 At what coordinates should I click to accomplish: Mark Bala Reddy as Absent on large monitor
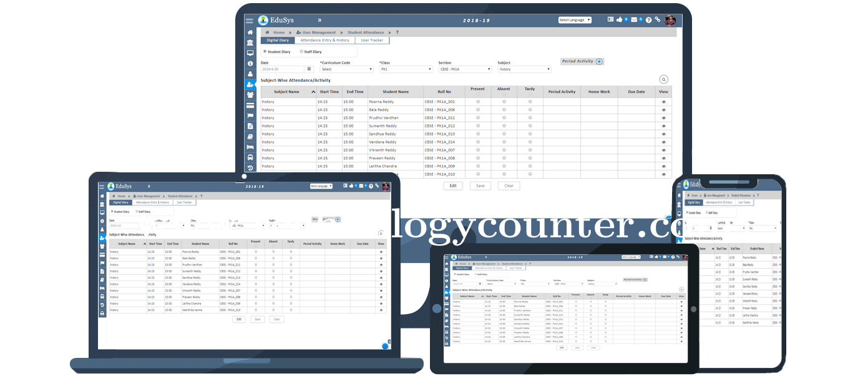coord(504,109)
